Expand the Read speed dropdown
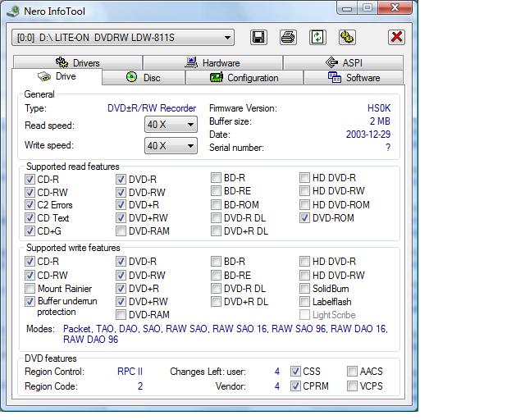 point(171,125)
